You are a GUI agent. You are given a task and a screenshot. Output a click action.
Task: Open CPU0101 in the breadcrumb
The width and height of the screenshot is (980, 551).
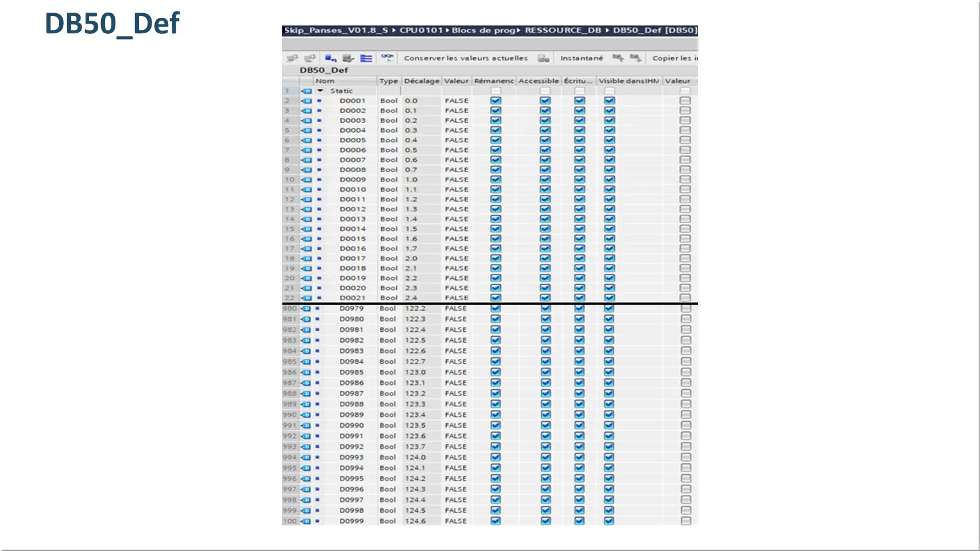[x=421, y=30]
